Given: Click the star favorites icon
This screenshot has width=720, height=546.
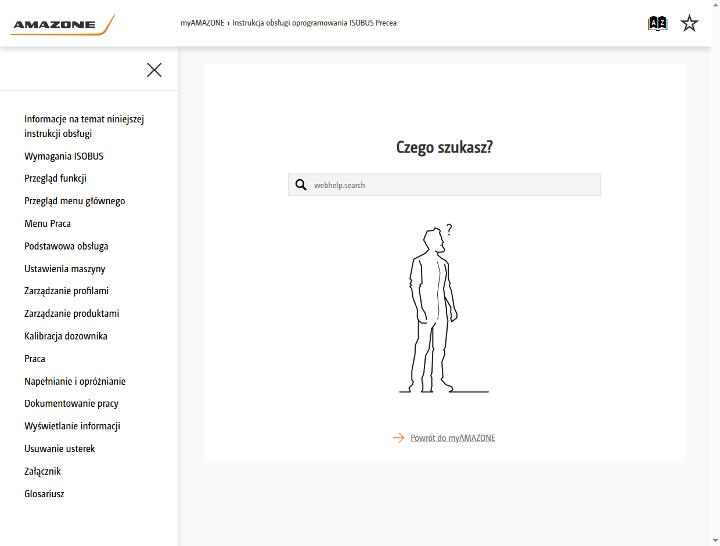Looking at the screenshot, I should (x=689, y=23).
